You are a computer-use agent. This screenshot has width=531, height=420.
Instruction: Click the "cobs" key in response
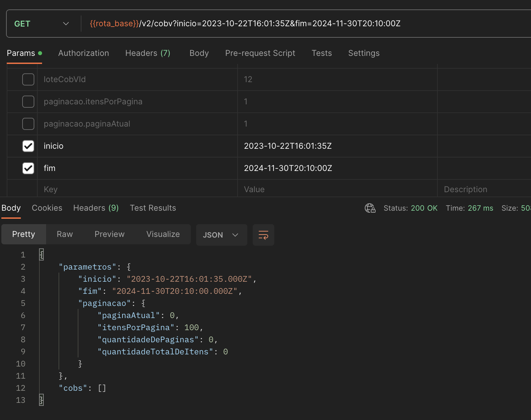(x=73, y=388)
